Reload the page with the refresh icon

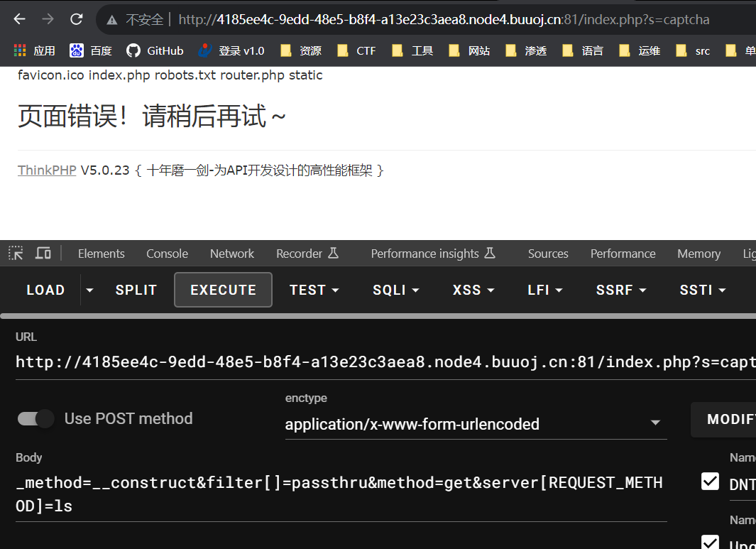[77, 19]
